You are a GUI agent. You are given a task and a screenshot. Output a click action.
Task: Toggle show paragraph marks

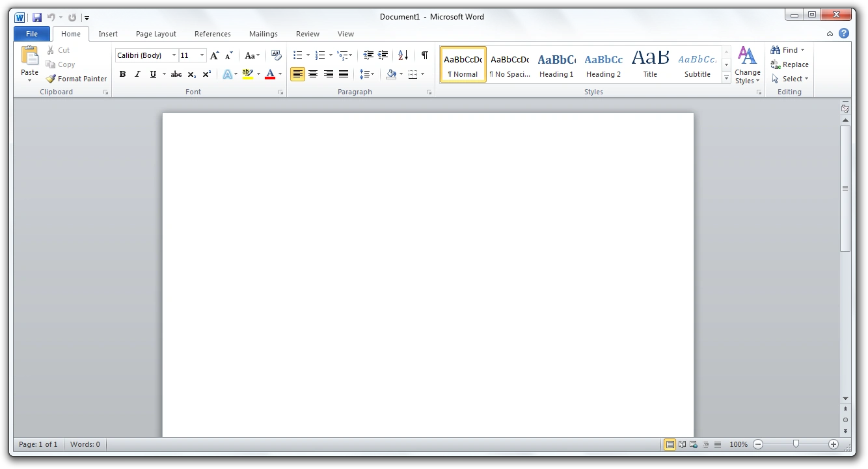click(x=424, y=55)
